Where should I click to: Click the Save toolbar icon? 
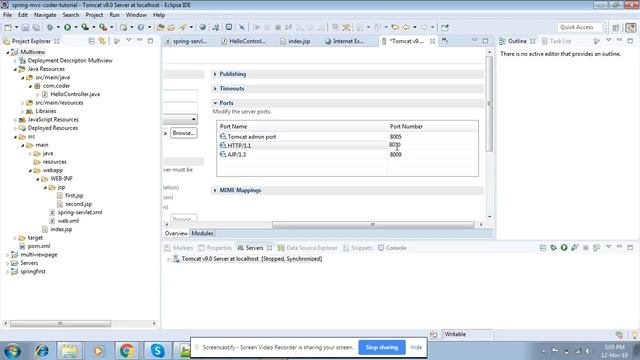pos(25,27)
